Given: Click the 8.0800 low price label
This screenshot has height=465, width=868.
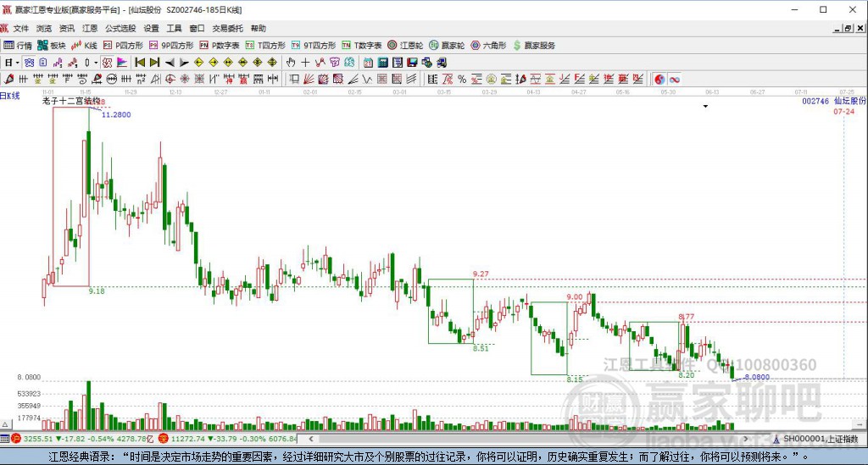Looking at the screenshot, I should (x=757, y=377).
